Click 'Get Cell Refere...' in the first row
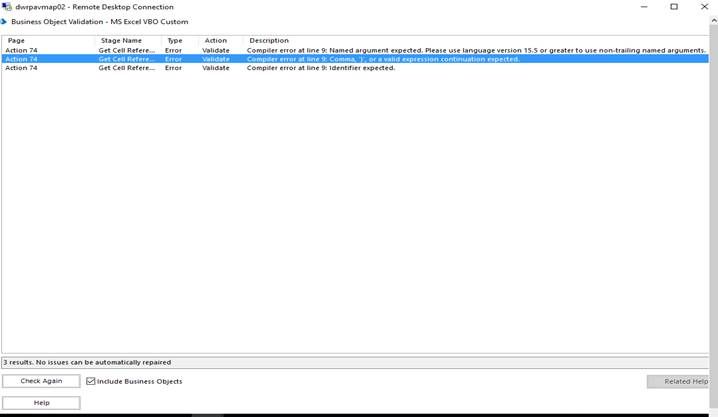 coord(126,50)
